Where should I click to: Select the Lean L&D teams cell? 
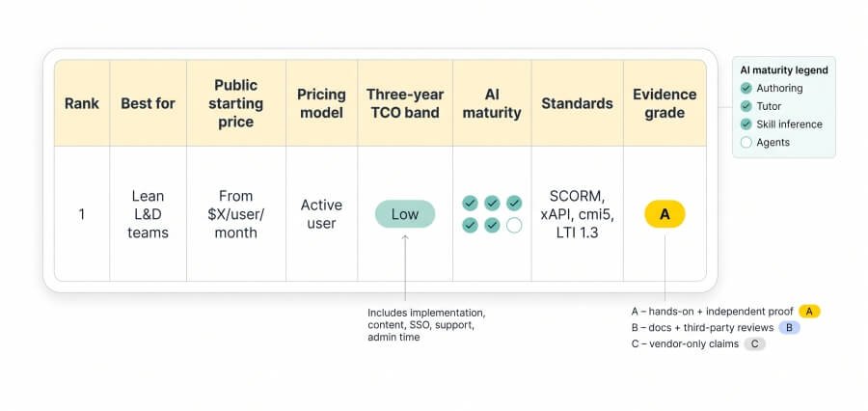[x=148, y=214]
